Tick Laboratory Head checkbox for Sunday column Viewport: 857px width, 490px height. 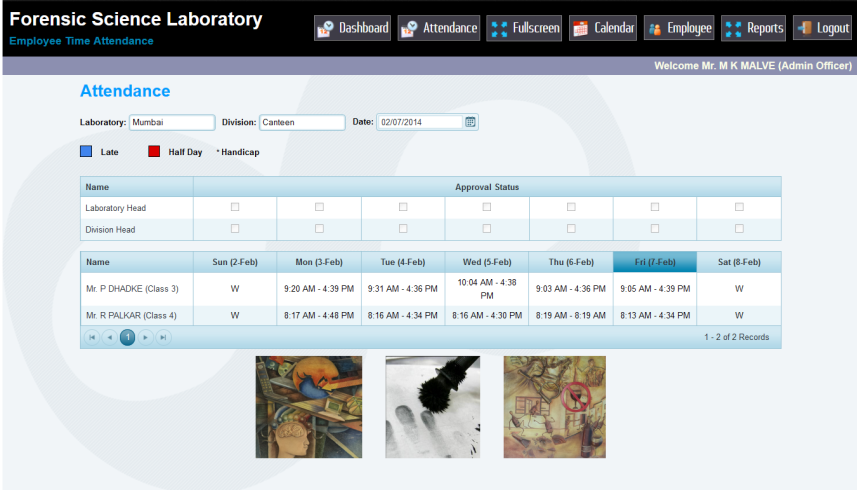pos(235,207)
